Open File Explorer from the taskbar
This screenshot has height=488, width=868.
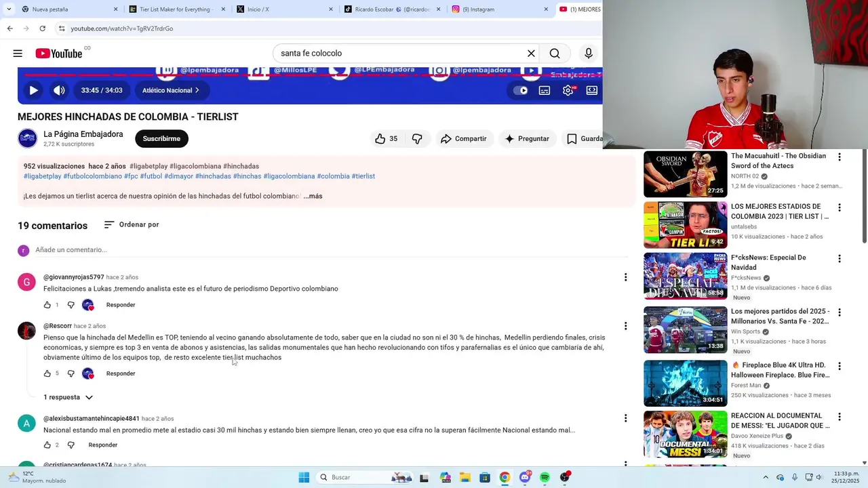(465, 478)
